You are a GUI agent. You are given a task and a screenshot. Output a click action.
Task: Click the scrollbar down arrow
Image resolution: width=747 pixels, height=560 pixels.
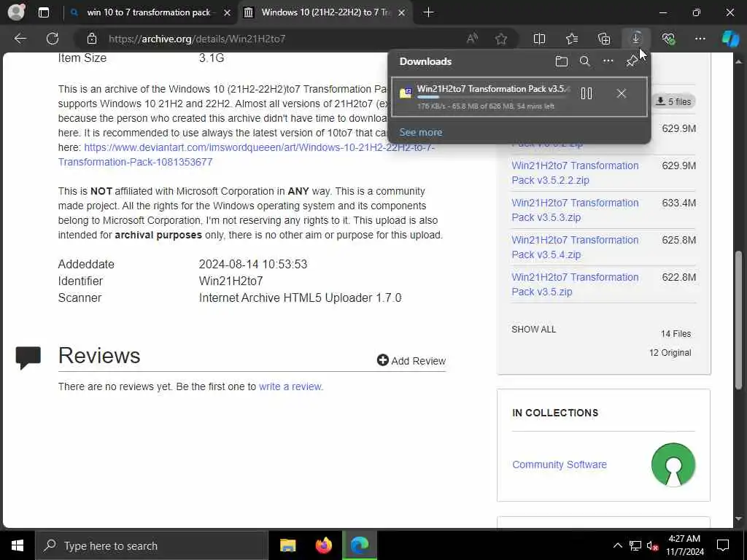click(x=738, y=518)
